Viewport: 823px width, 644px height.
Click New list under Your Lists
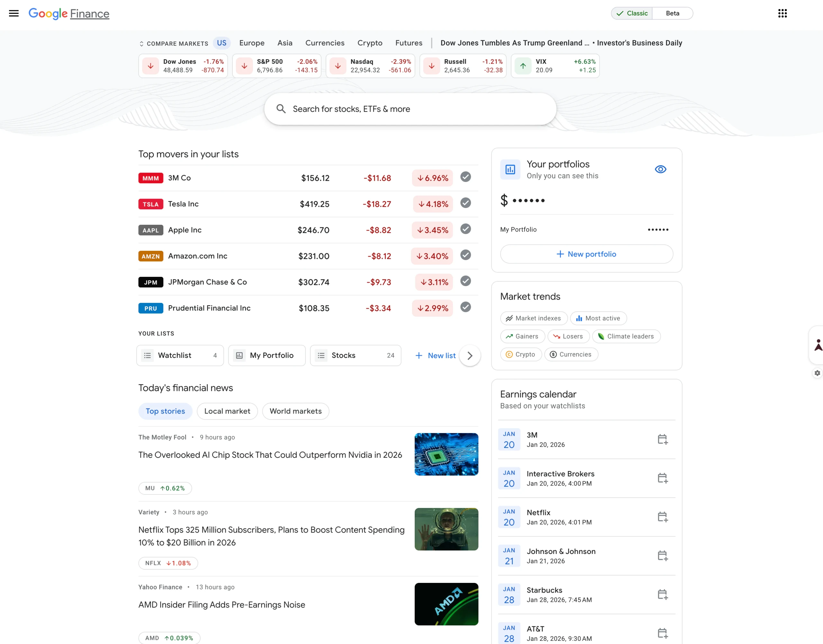(435, 355)
